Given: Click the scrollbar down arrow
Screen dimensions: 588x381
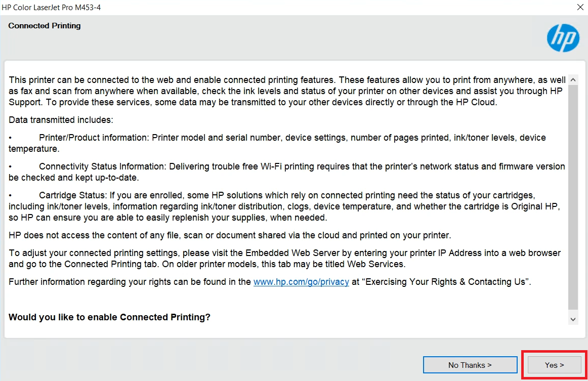Looking at the screenshot, I should coord(573,319).
